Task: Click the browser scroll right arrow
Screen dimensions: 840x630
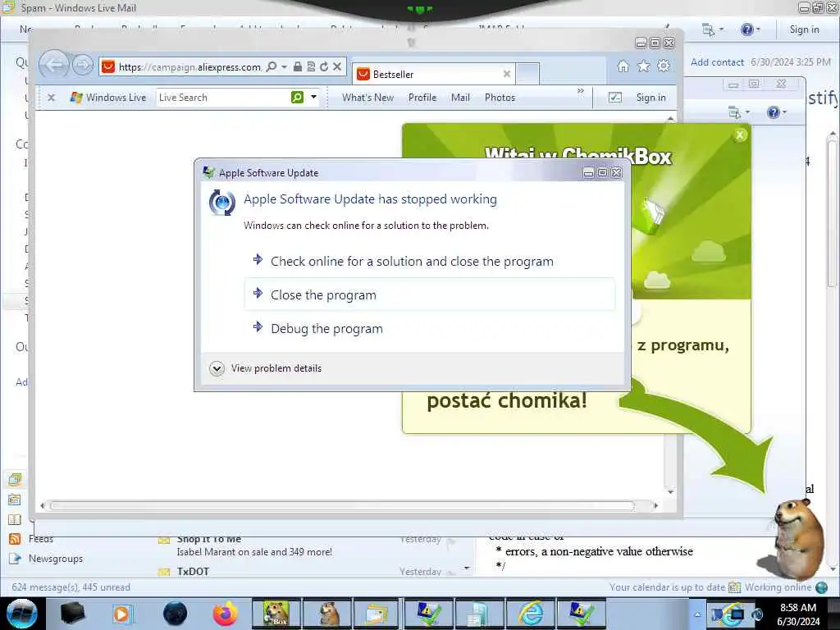Action: point(655,505)
